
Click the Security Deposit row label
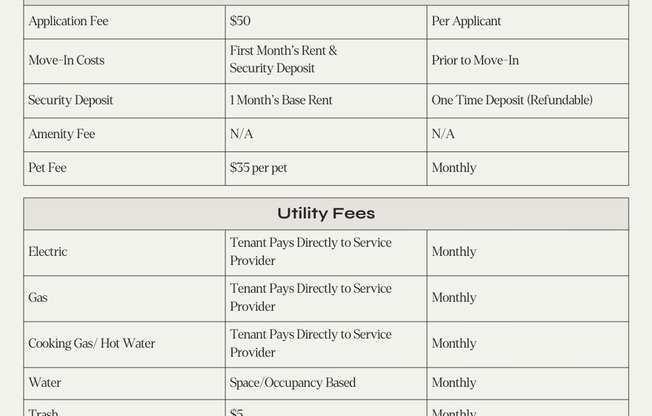click(x=70, y=100)
